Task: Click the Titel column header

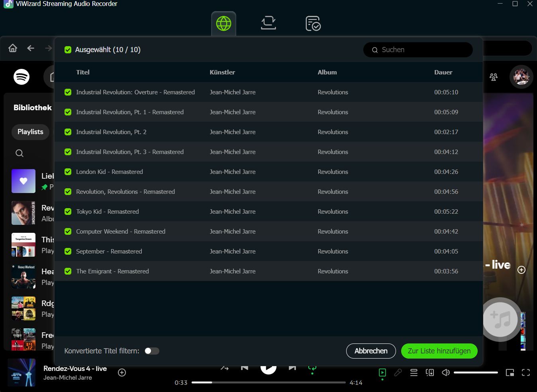Action: [x=83, y=72]
